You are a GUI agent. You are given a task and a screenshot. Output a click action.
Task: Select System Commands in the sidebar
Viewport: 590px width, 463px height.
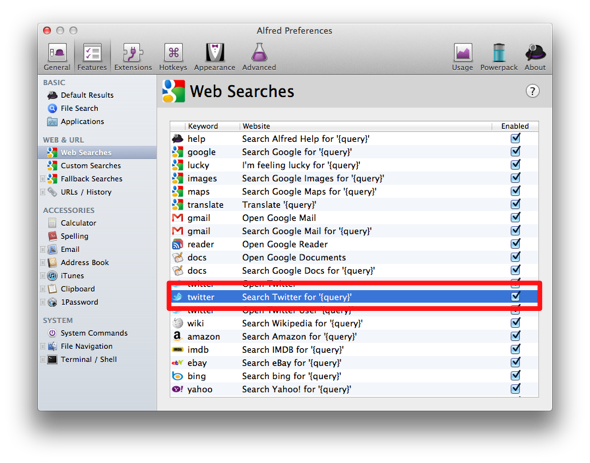pyautogui.click(x=94, y=333)
